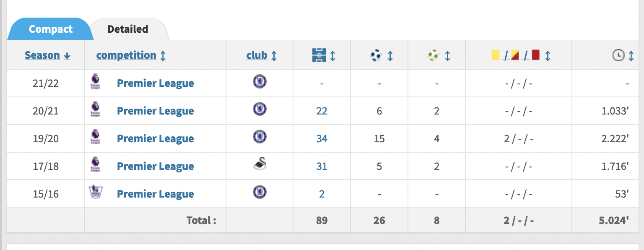Click the 34 appearances link for 19/20
The height and width of the screenshot is (250, 644).
coord(322,138)
